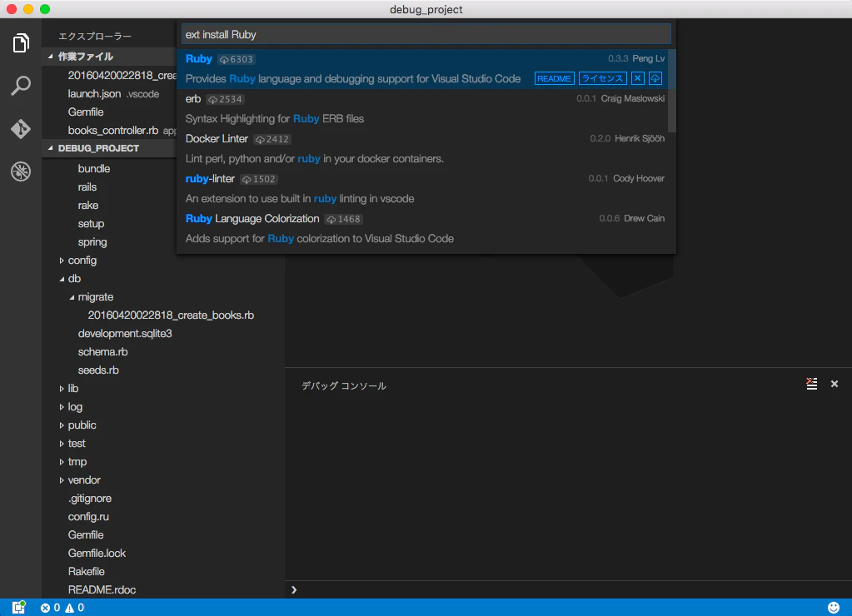Collapse the DEBUG_PROJECT section

[51, 147]
